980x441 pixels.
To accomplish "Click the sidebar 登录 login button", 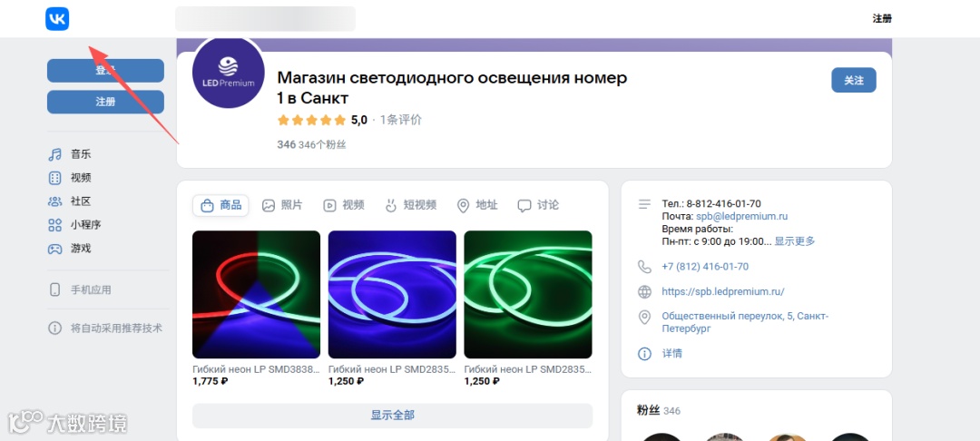I will [105, 71].
